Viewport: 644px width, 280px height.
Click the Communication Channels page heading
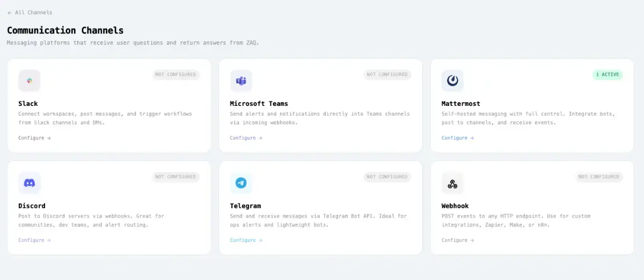(x=65, y=31)
